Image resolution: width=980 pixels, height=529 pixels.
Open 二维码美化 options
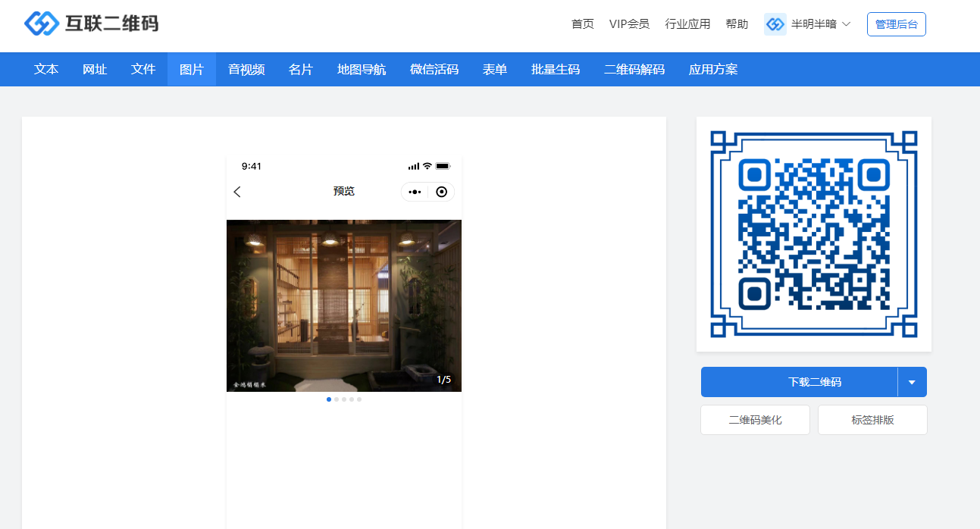pos(755,420)
